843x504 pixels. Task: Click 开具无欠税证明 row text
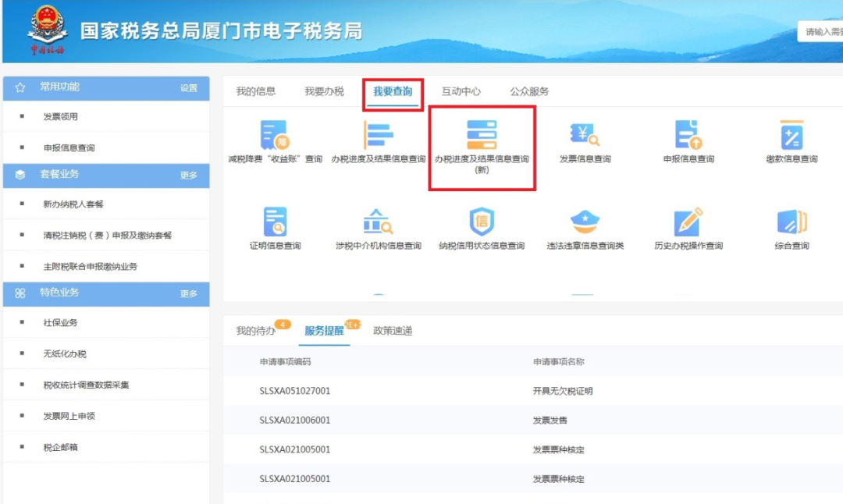tap(562, 391)
